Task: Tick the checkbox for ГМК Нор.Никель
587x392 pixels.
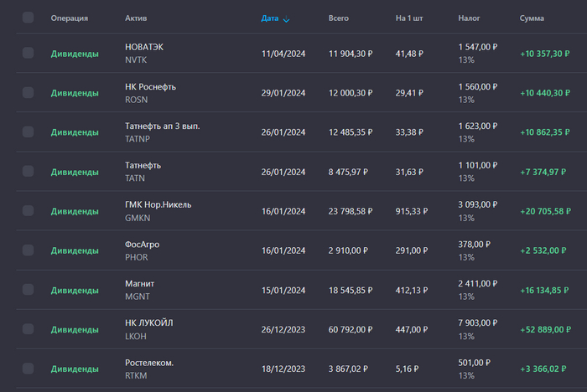Action: (x=29, y=210)
